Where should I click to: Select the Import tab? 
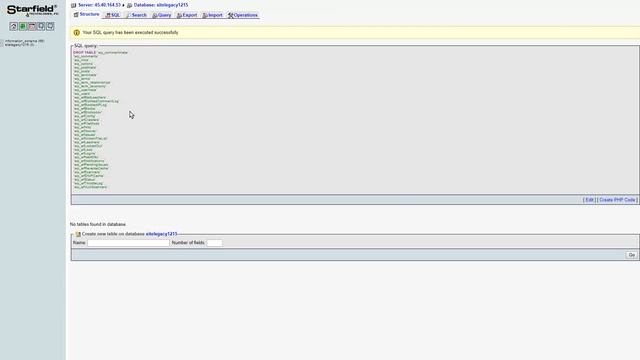[x=213, y=15]
